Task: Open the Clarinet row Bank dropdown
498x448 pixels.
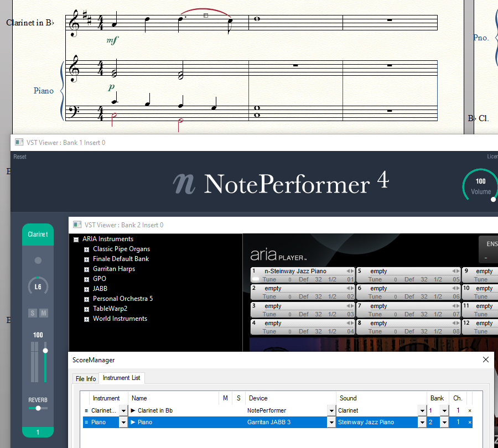Action: coord(444,411)
